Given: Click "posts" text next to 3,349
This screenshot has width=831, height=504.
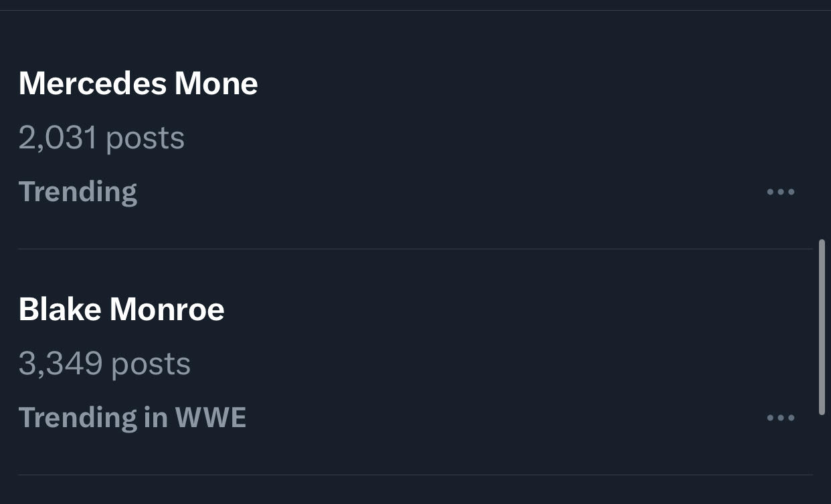Looking at the screenshot, I should [151, 364].
